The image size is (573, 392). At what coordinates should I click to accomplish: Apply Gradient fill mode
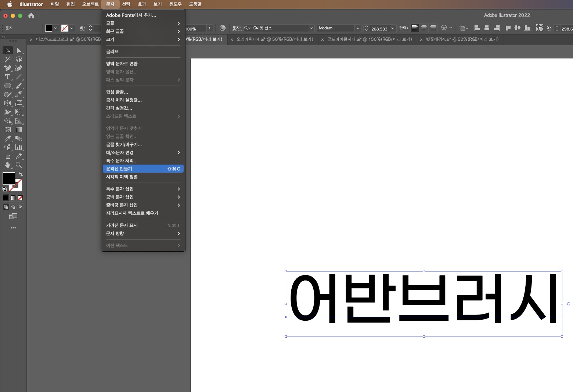(13, 198)
